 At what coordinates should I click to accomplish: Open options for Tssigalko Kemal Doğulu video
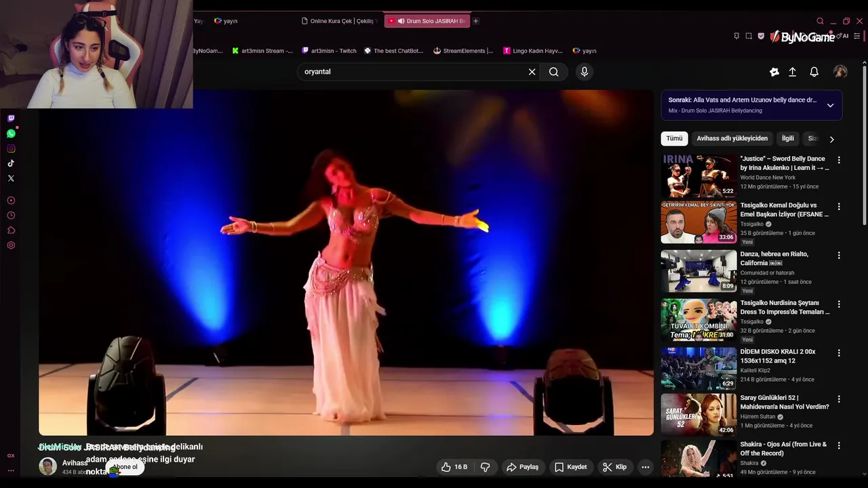point(839,207)
